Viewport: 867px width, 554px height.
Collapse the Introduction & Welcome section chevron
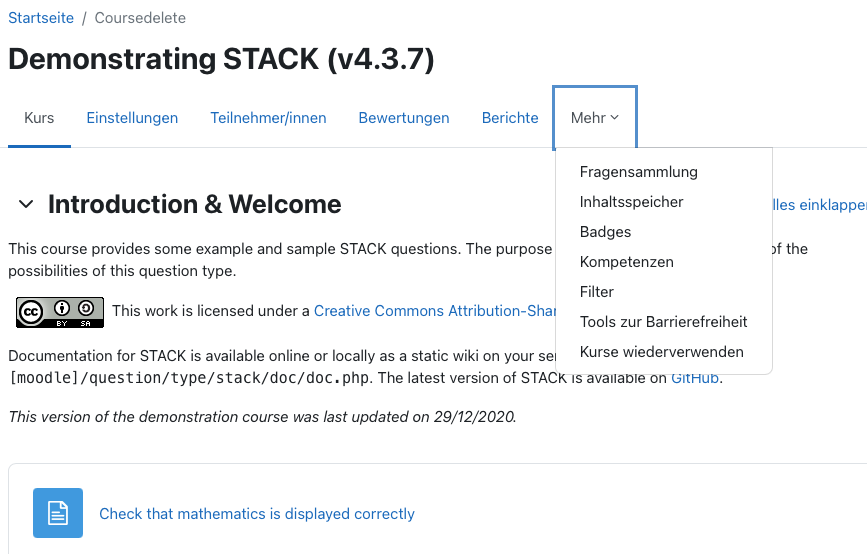pyautogui.click(x=26, y=204)
